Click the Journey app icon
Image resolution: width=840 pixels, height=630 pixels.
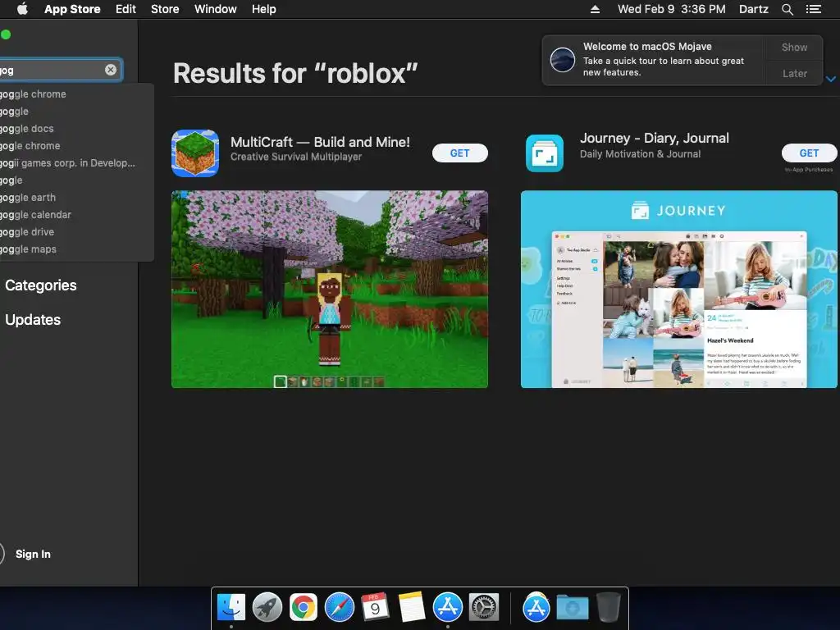pyautogui.click(x=545, y=153)
